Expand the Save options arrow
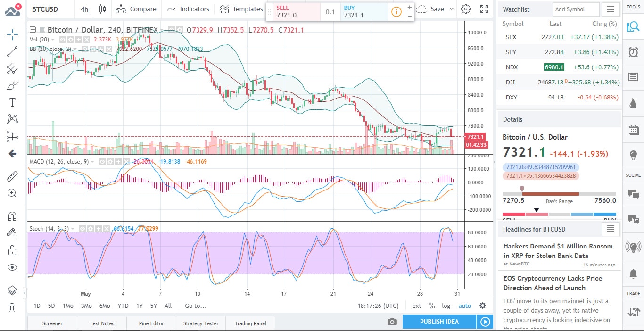The width and height of the screenshot is (644, 331). pyautogui.click(x=451, y=9)
